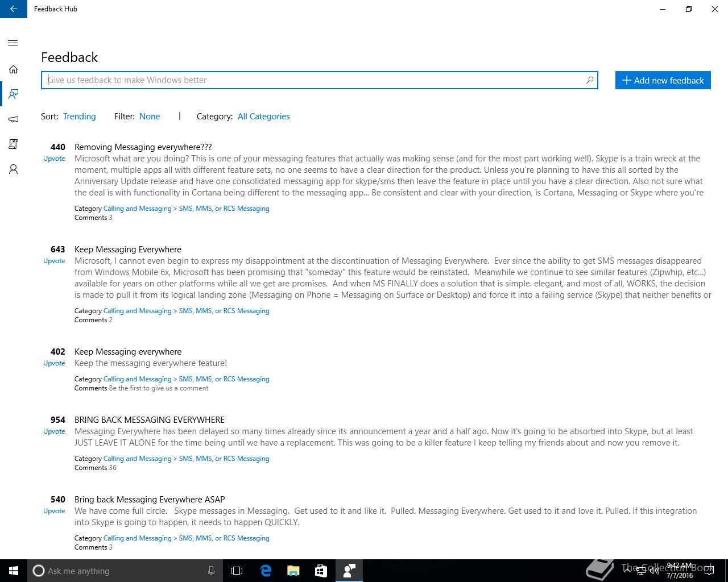Click 'Keep the messaging everywhere feature!' description
The height and width of the screenshot is (582, 728).
pyautogui.click(x=151, y=363)
